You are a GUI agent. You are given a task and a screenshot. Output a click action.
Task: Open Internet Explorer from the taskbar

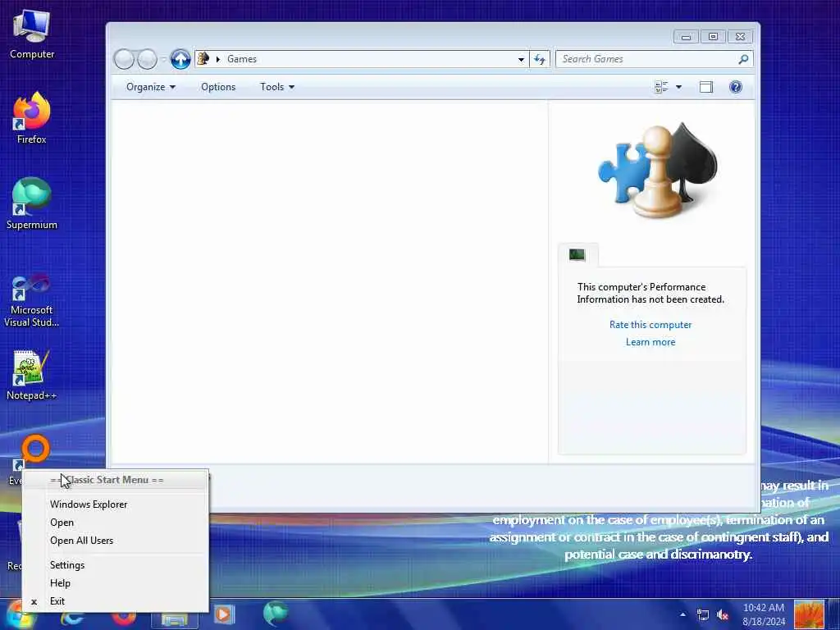[x=72, y=616]
